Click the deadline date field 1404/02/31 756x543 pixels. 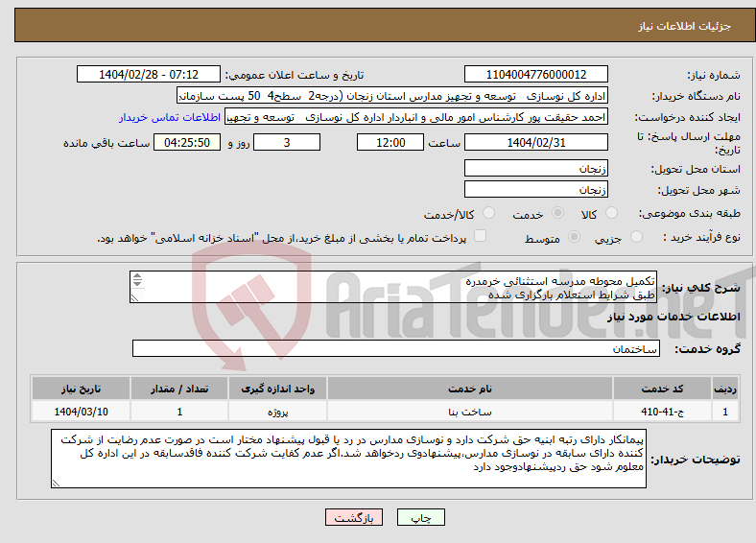pos(535,142)
